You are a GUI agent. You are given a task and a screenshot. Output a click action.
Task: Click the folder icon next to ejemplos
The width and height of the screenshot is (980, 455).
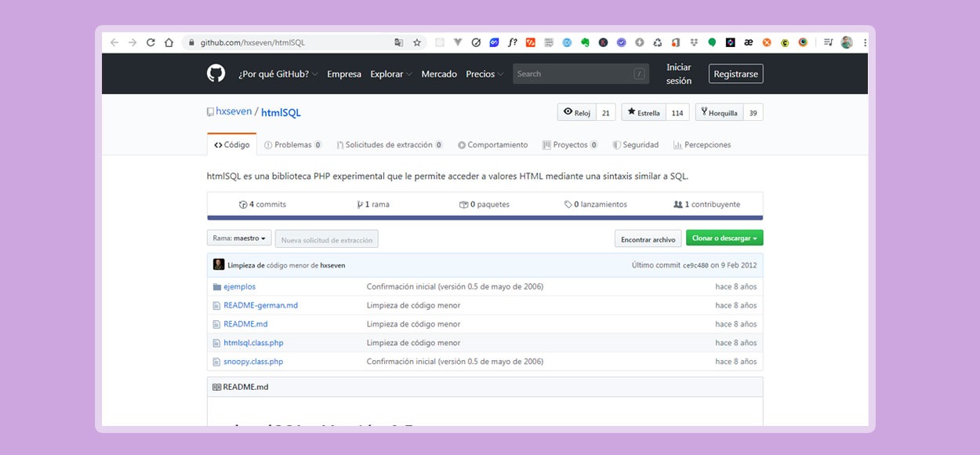(x=217, y=287)
